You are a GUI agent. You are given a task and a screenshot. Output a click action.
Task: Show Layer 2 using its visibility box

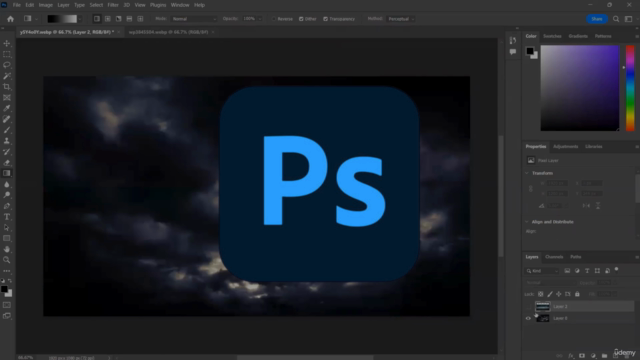[x=528, y=306]
